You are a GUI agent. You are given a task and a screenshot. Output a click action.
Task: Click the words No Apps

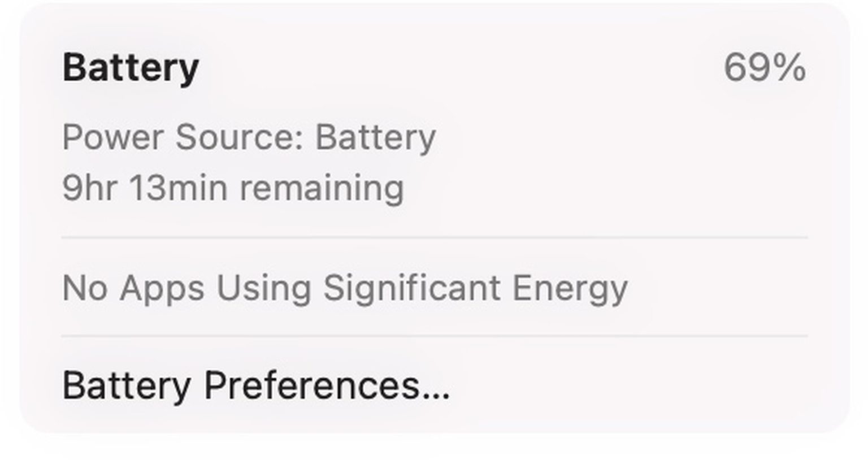pos(133,288)
